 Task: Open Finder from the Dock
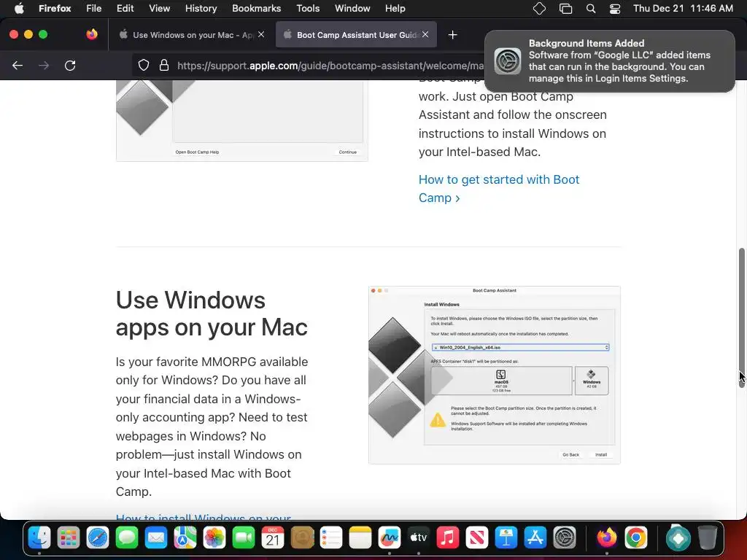[39, 538]
